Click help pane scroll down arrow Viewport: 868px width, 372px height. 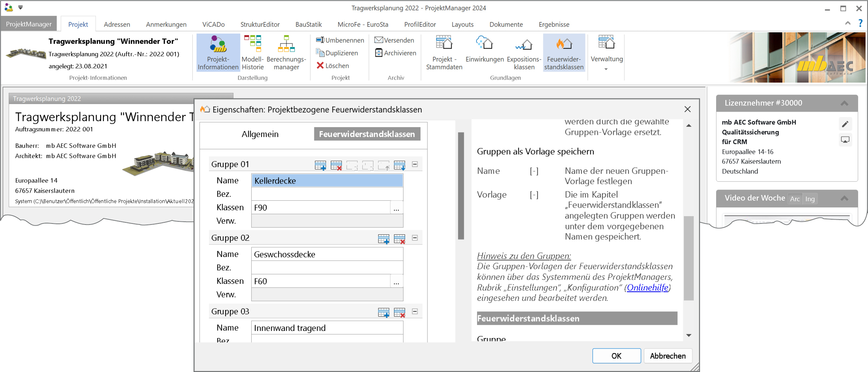[x=688, y=336]
